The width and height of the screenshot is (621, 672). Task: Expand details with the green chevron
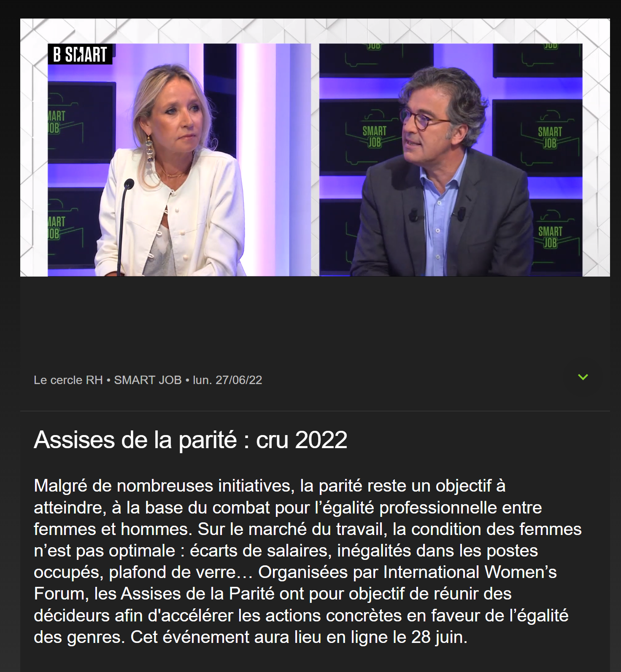coord(583,377)
